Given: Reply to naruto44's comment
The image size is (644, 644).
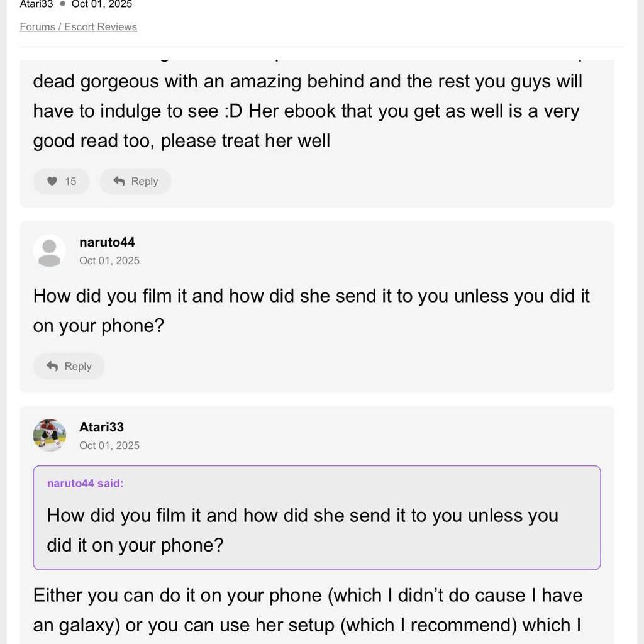Looking at the screenshot, I should 69,366.
